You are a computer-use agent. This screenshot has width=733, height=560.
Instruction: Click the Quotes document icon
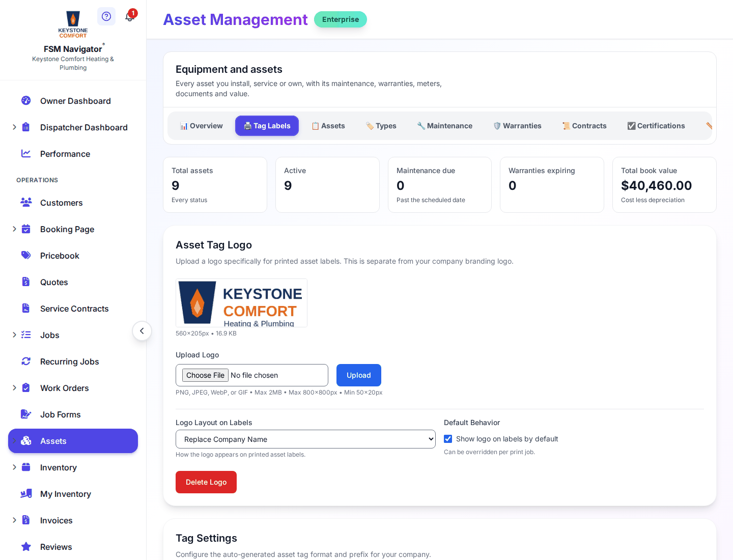point(26,282)
